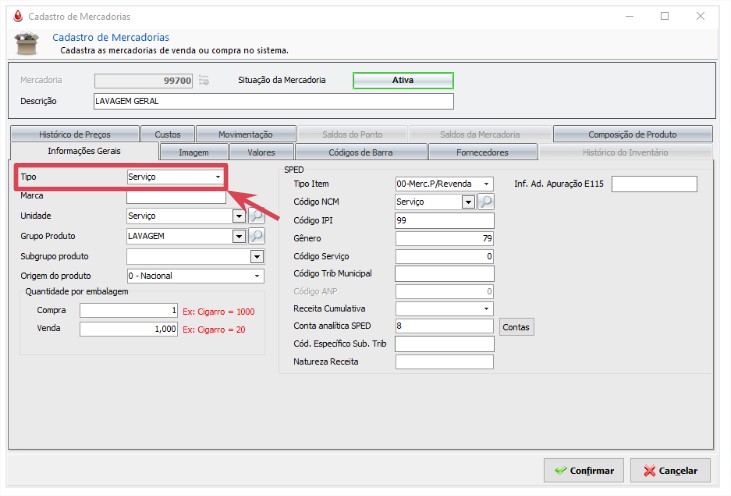Expand the Código NCM combo arrow
The height and width of the screenshot is (496, 731).
pyautogui.click(x=468, y=202)
